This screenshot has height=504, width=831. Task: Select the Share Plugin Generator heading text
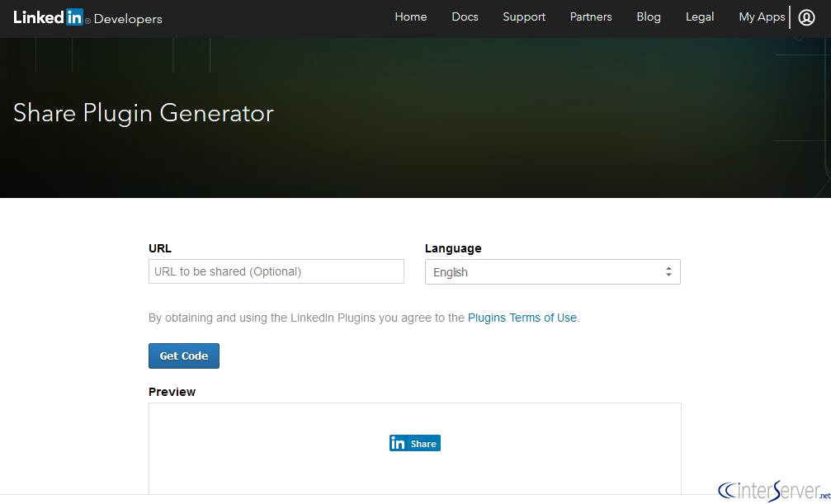(x=144, y=113)
